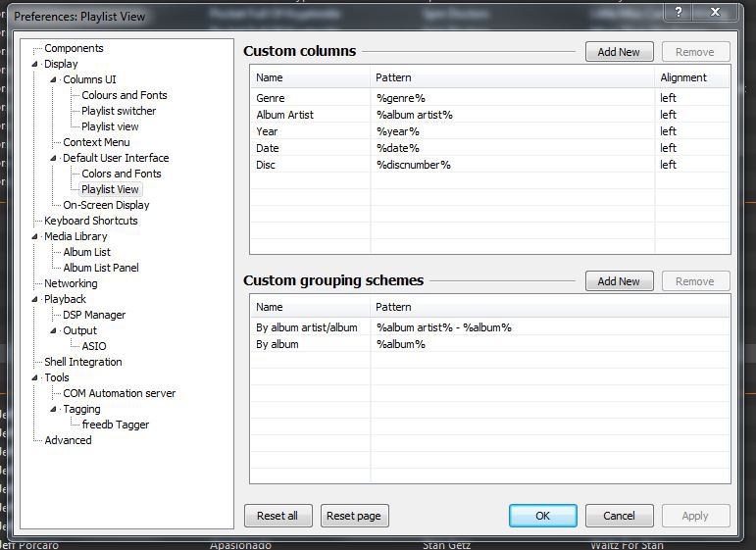Screen dimensions: 756x550
Task: Collapse the Media Library tree node
Action: [x=35, y=237]
